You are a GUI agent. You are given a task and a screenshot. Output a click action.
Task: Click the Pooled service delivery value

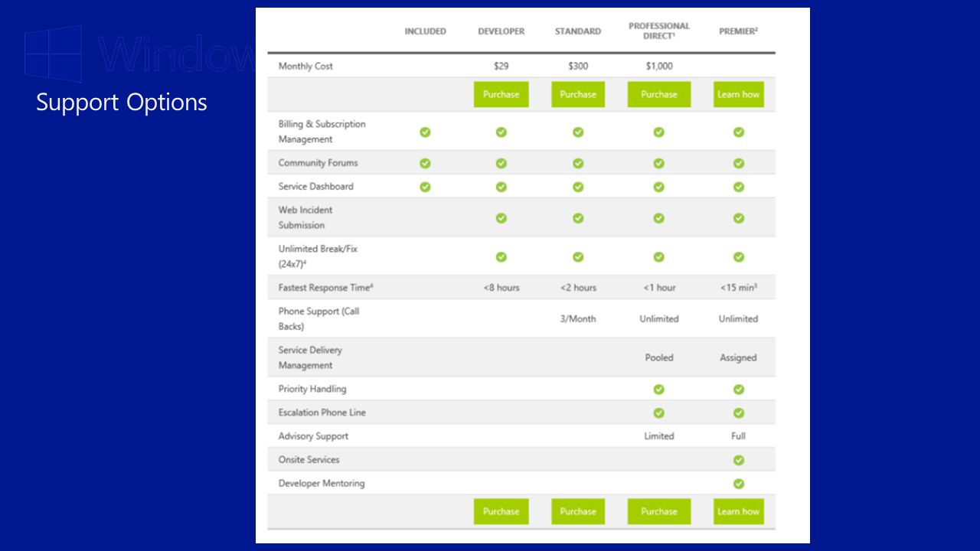pyautogui.click(x=659, y=357)
